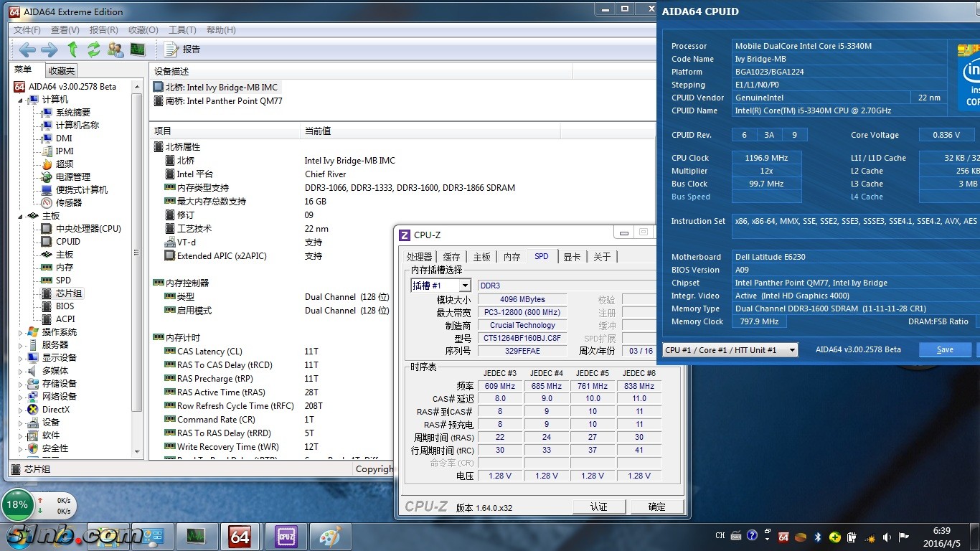Image resolution: width=980 pixels, height=551 pixels.
Task: Click the green up-level arrow icon
Action: tap(72, 50)
